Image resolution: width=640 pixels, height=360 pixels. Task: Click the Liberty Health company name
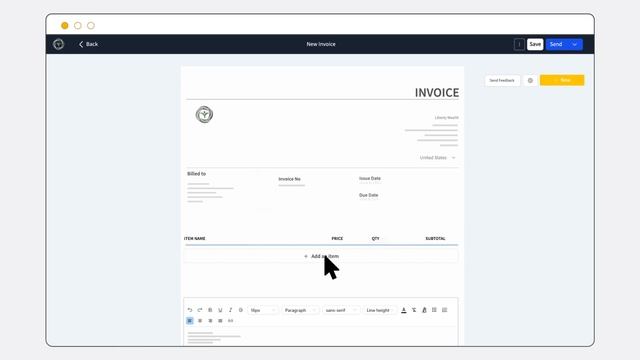447,118
